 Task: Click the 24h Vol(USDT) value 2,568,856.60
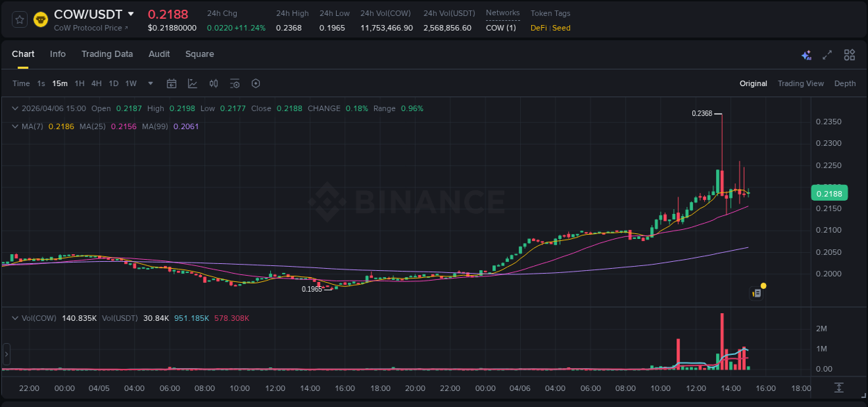447,28
